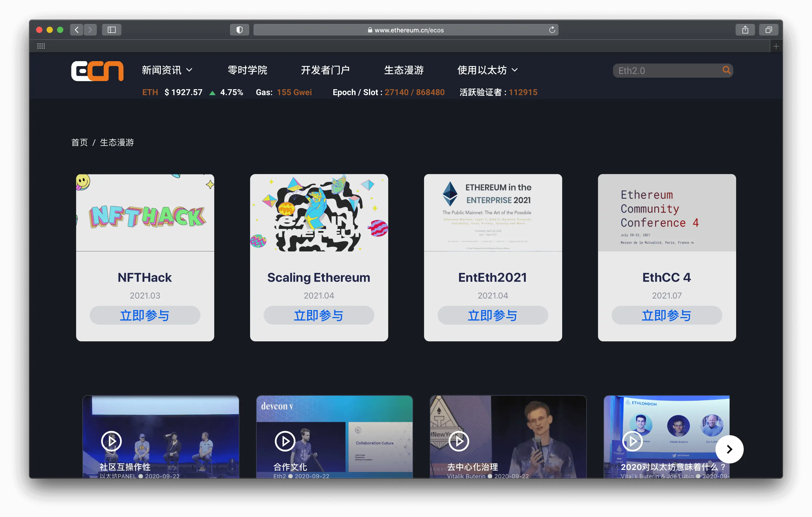Open the 零时学院 menu item
Screen dimensions: 812x517
(x=247, y=70)
